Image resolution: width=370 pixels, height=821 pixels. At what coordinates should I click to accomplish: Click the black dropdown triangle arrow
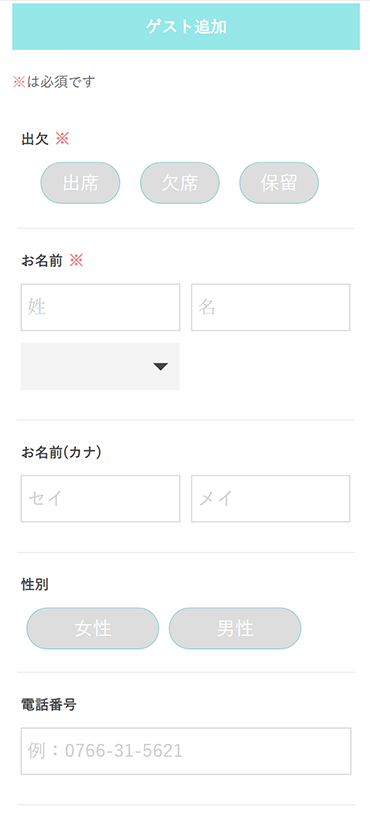(x=161, y=367)
